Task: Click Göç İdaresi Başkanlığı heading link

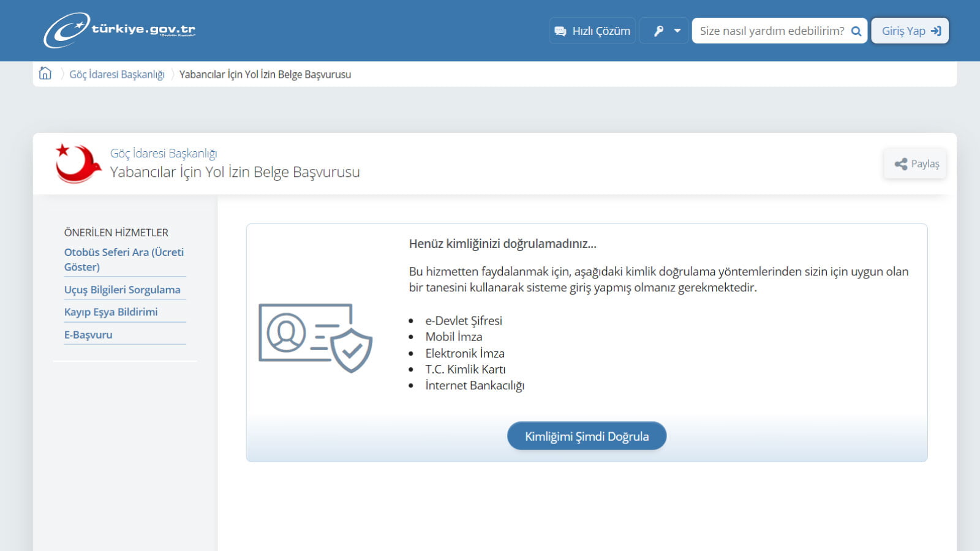Action: (x=164, y=153)
